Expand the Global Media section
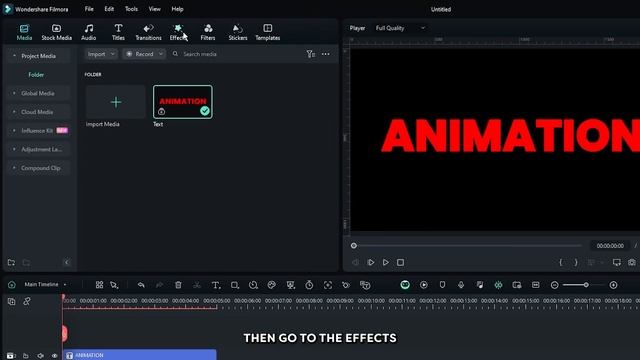 tap(38, 93)
